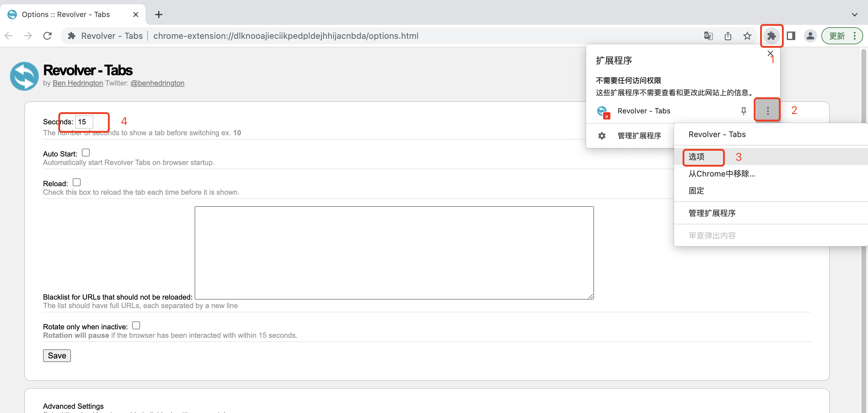Viewport: 868px width, 413px height.
Task: Open the @benhedrington Twitter link
Action: pyautogui.click(x=157, y=83)
